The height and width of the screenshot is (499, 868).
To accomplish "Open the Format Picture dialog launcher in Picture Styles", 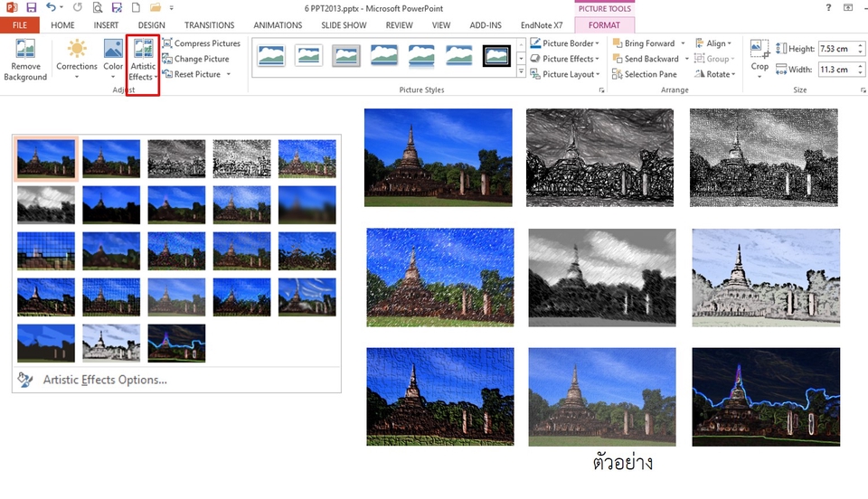I will [601, 89].
